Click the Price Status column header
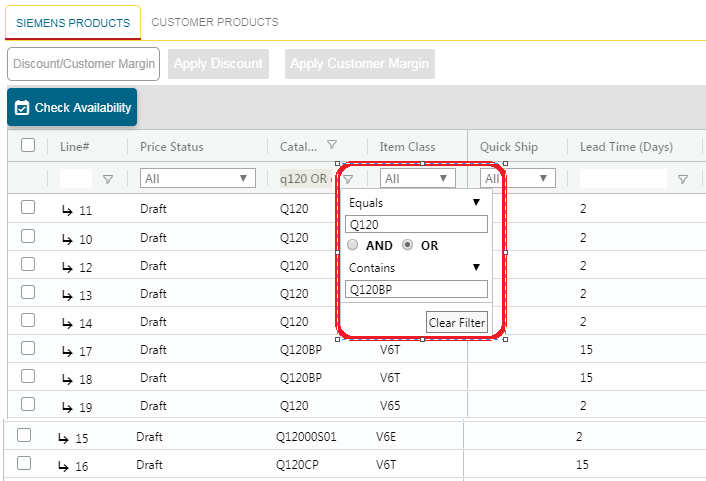 172,147
